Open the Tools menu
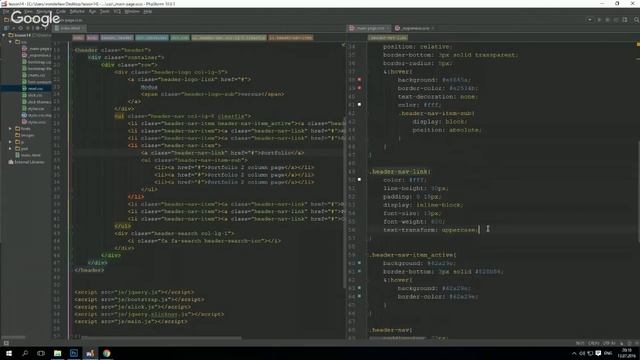The width and height of the screenshot is (640, 360). [x=104, y=11]
